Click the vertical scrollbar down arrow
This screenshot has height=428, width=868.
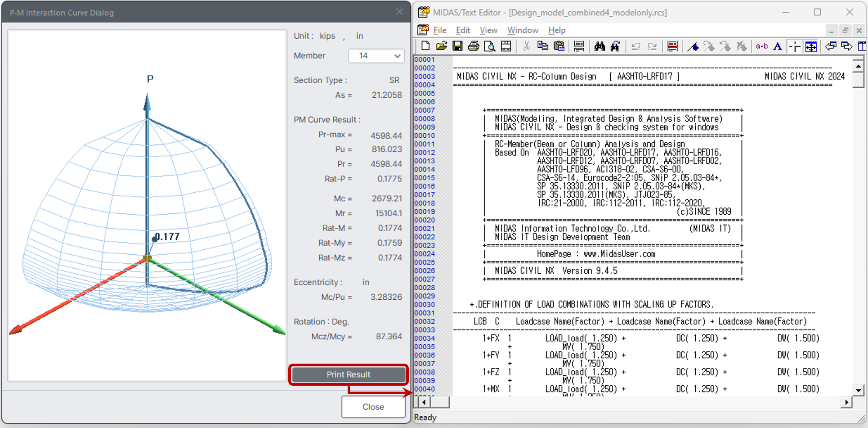pos(858,390)
